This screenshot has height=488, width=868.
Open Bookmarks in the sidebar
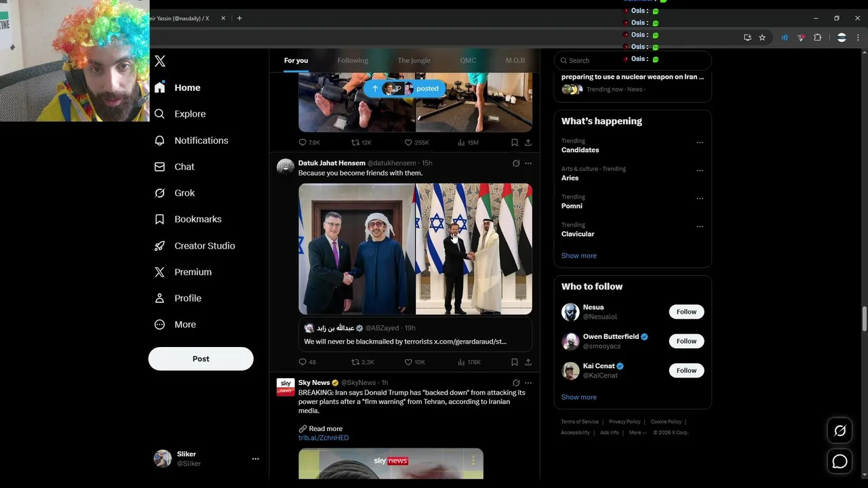pos(188,220)
